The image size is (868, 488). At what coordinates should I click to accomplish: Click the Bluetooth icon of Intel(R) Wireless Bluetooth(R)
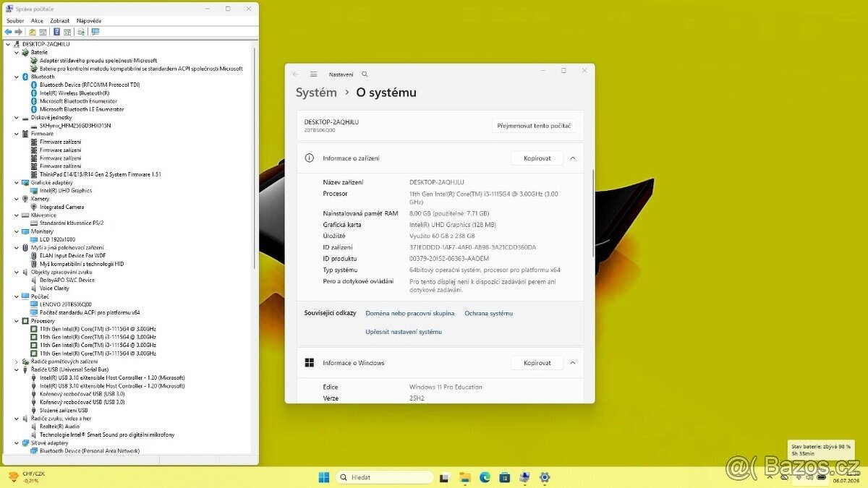(x=34, y=93)
